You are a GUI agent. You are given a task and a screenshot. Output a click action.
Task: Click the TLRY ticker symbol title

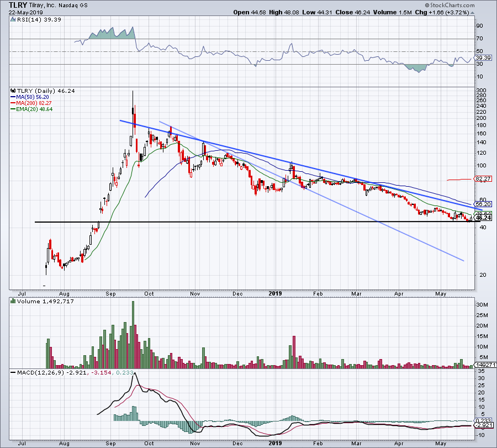click(x=18, y=5)
